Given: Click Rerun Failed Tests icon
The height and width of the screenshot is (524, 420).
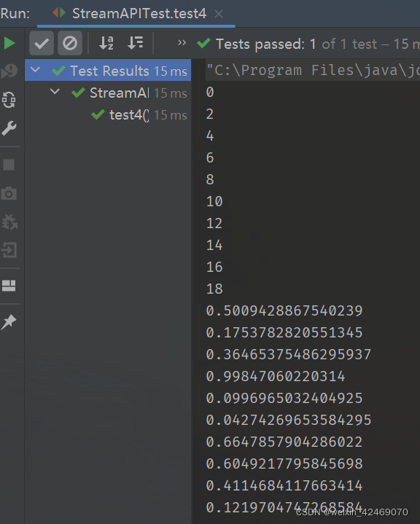Looking at the screenshot, I should pos(9,71).
